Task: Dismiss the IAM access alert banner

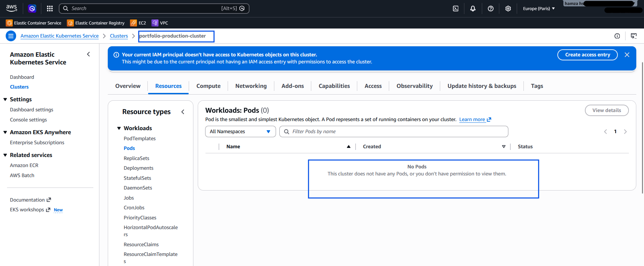Action: 627,55
